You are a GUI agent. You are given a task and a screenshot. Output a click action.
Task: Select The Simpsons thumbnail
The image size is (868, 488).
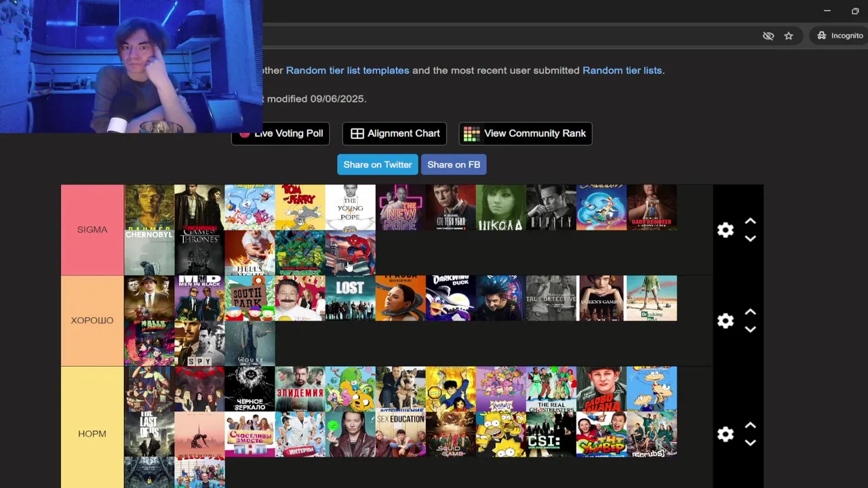click(x=501, y=434)
